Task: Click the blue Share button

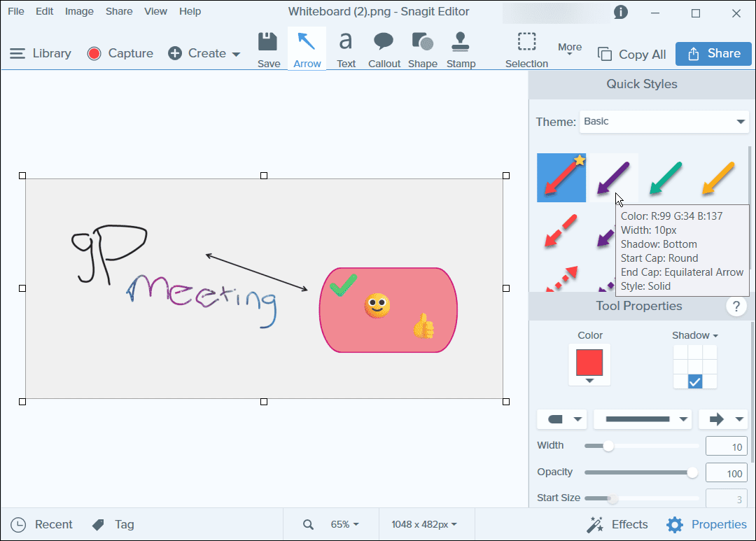Action: pos(713,53)
